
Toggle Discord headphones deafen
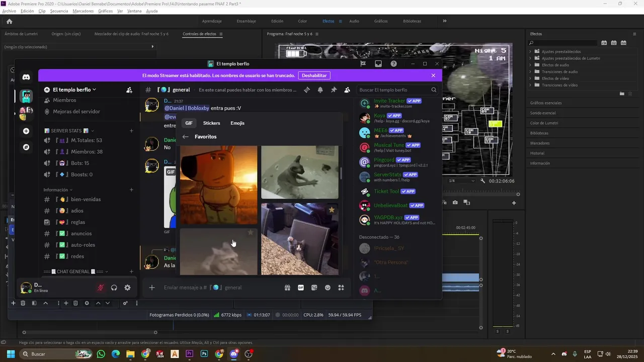pyautogui.click(x=114, y=288)
